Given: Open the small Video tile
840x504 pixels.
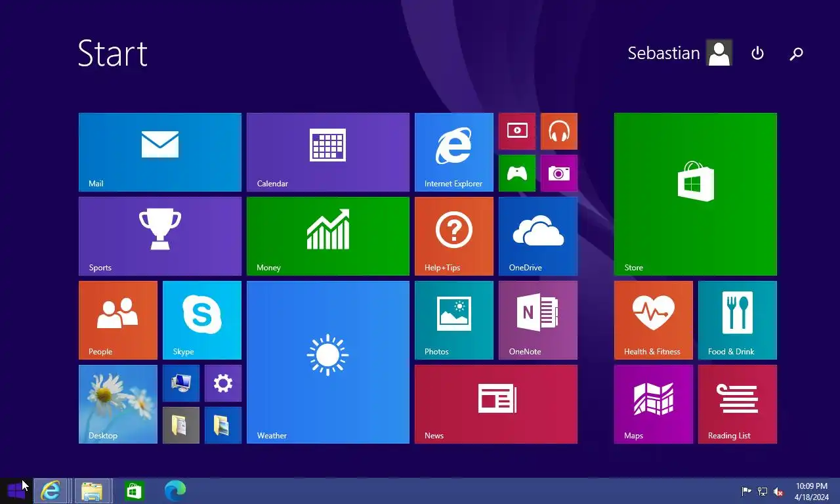Looking at the screenshot, I should (517, 131).
